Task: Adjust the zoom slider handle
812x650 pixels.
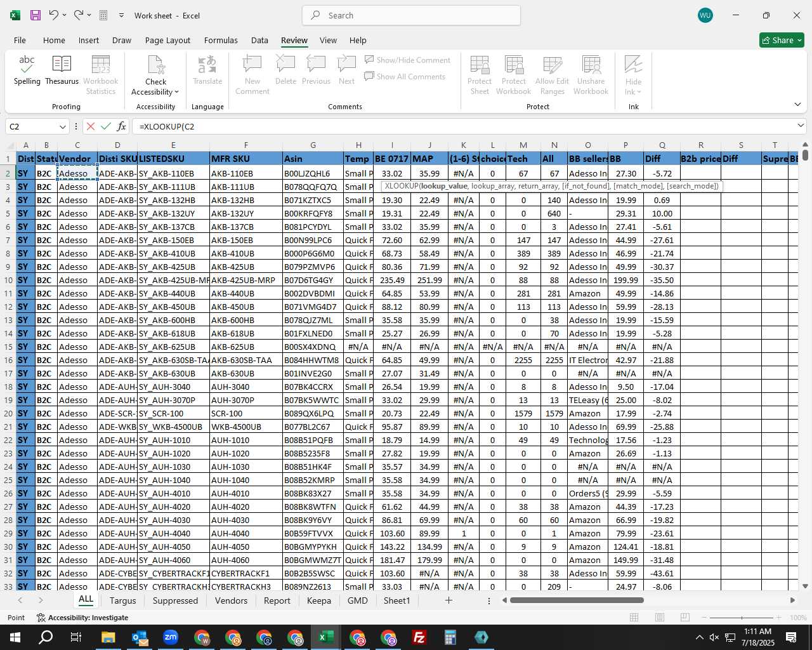Action: (742, 618)
